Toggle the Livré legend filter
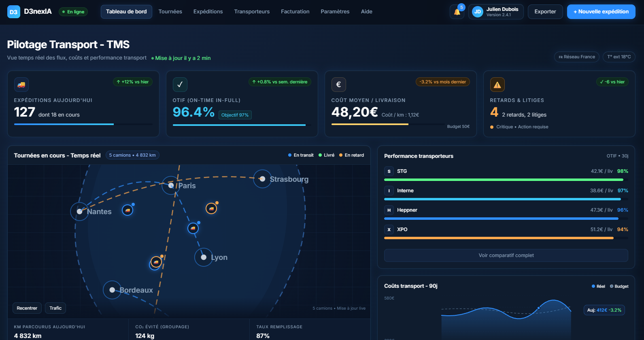The width and height of the screenshot is (644, 340). tap(326, 155)
